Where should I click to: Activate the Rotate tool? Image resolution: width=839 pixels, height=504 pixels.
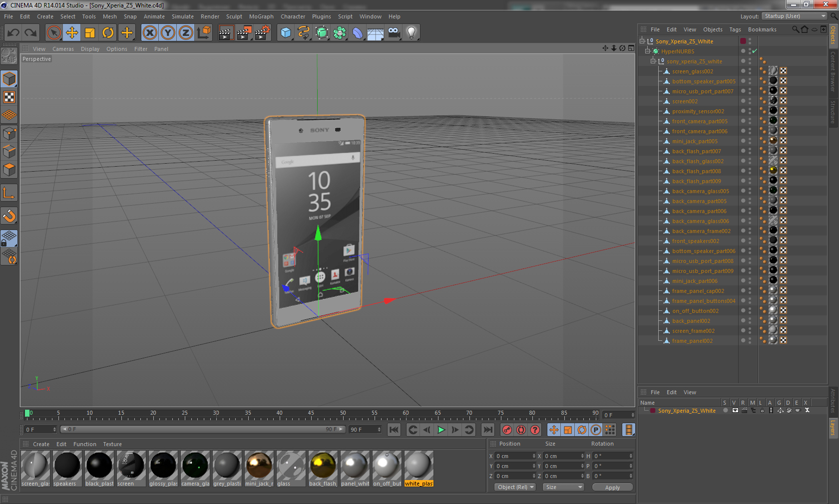108,33
